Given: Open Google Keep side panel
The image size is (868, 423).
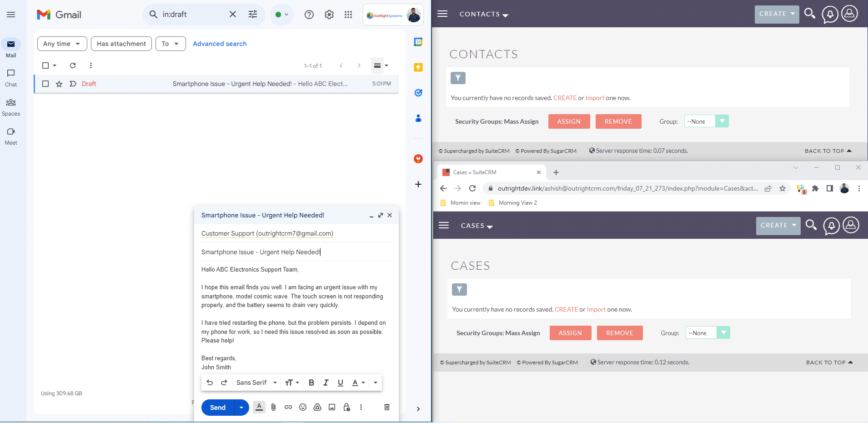Looking at the screenshot, I should 418,67.
